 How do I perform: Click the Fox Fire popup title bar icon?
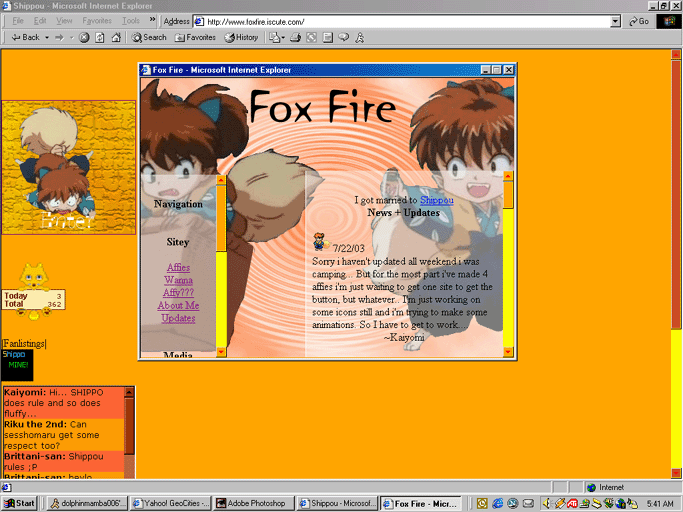145,70
